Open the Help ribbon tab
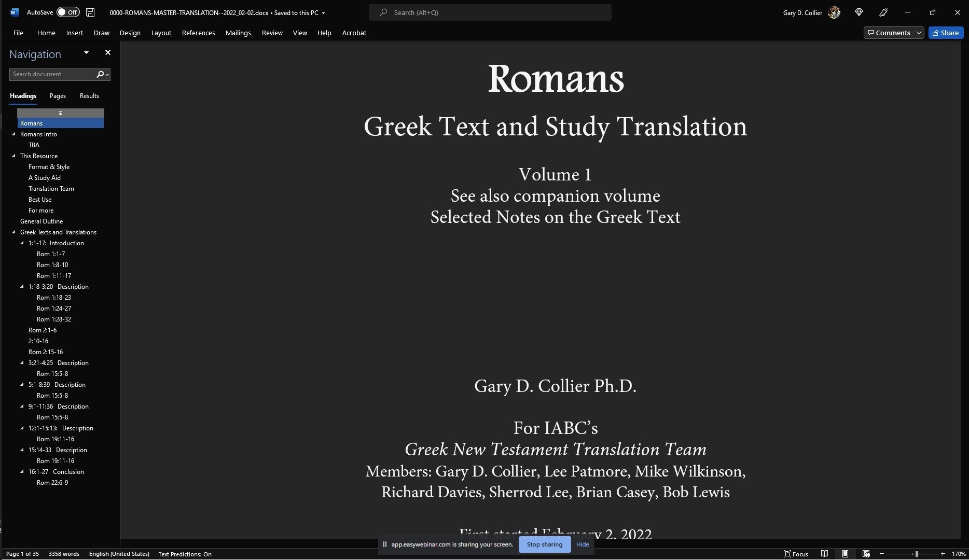 (x=324, y=33)
